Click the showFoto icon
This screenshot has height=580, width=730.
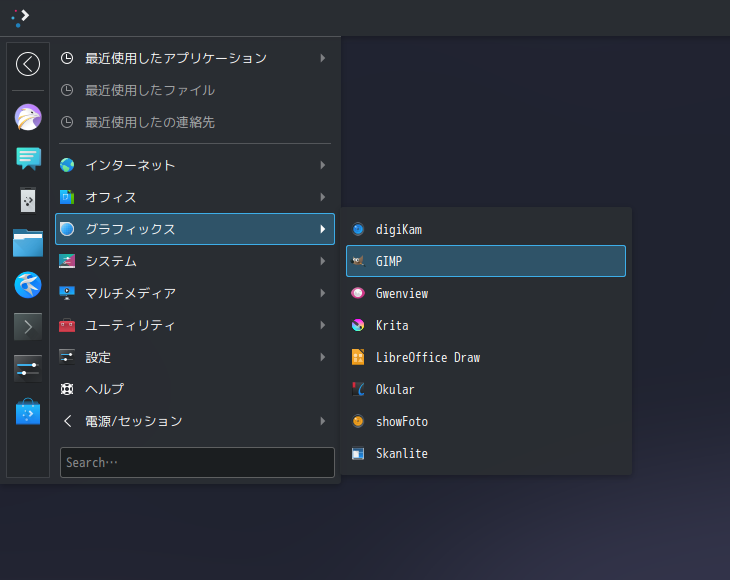[x=358, y=421]
